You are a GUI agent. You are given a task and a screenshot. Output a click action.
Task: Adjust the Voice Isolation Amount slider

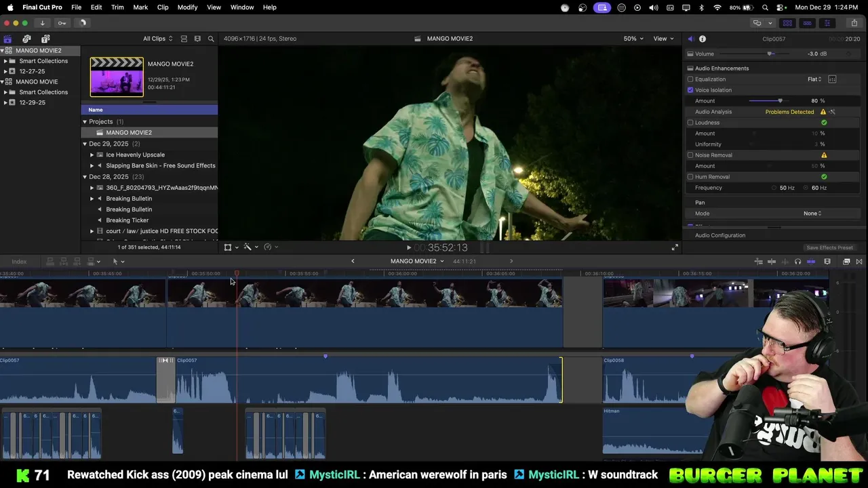780,101
